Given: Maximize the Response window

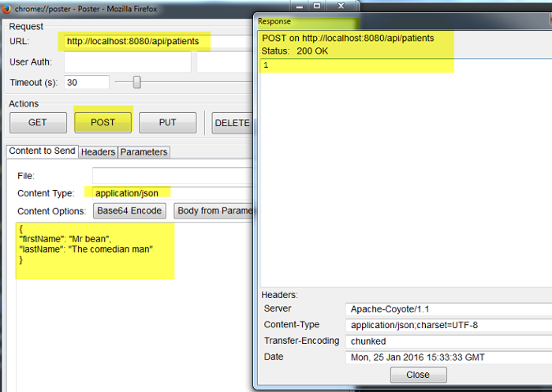Looking at the screenshot, I should [x=316, y=6].
